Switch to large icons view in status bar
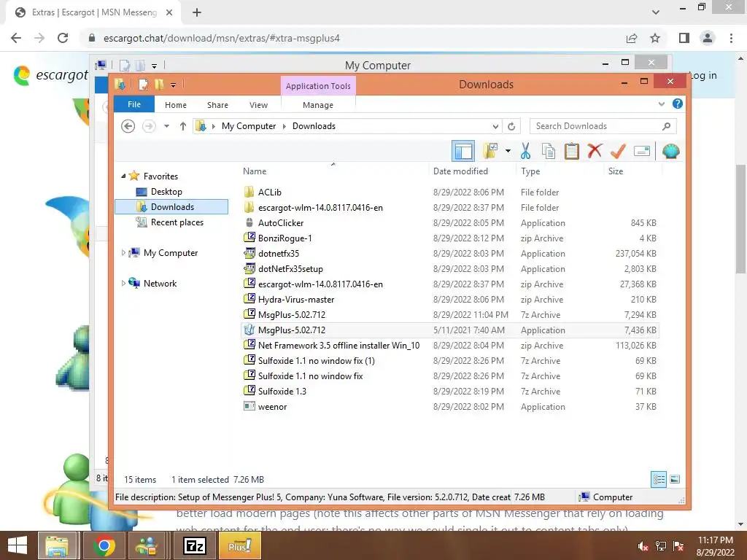 click(x=675, y=480)
